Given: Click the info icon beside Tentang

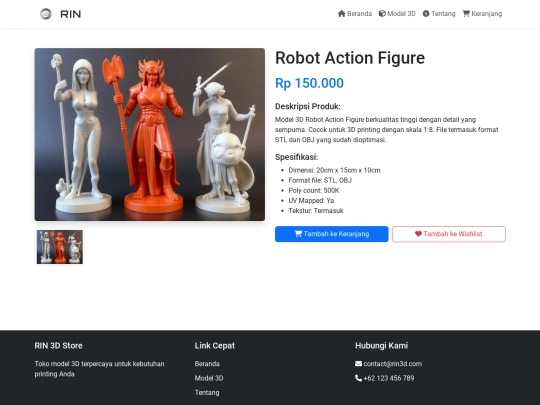Looking at the screenshot, I should point(426,14).
